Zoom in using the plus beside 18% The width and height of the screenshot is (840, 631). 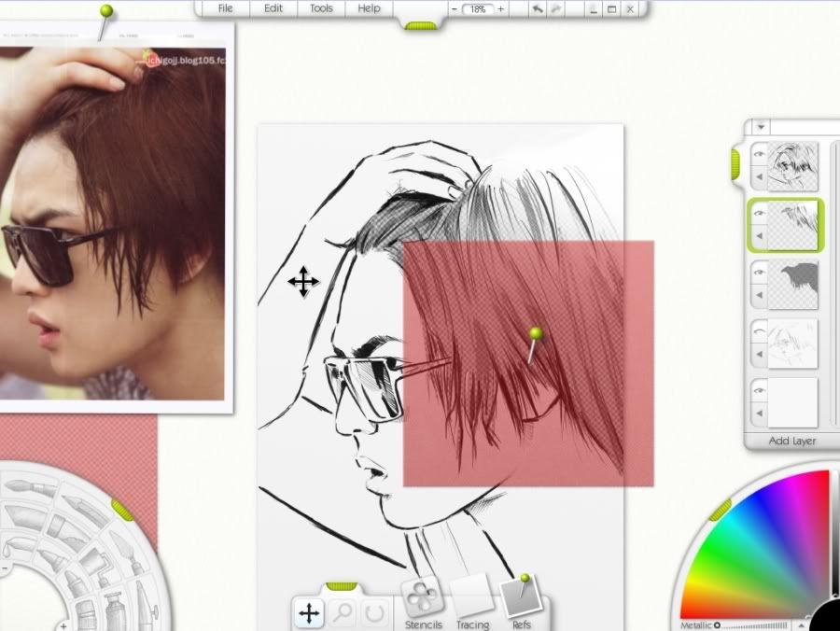click(x=501, y=8)
